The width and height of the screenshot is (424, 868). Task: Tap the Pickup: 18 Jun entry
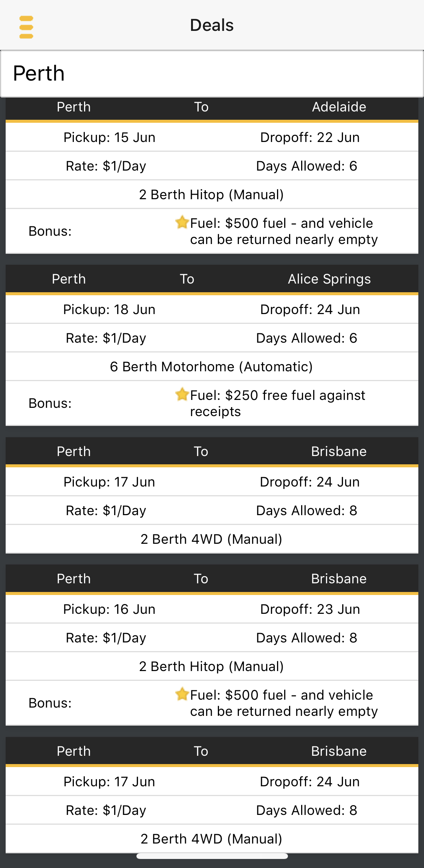109,310
